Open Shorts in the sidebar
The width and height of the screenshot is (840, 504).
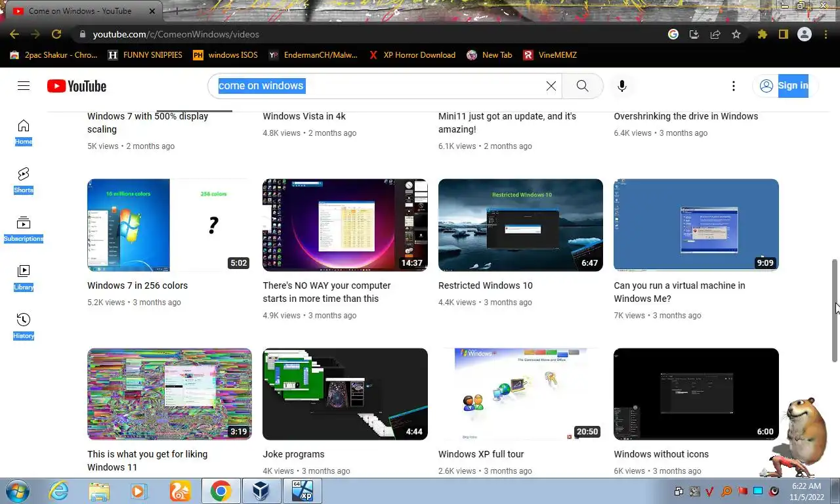coord(24,180)
